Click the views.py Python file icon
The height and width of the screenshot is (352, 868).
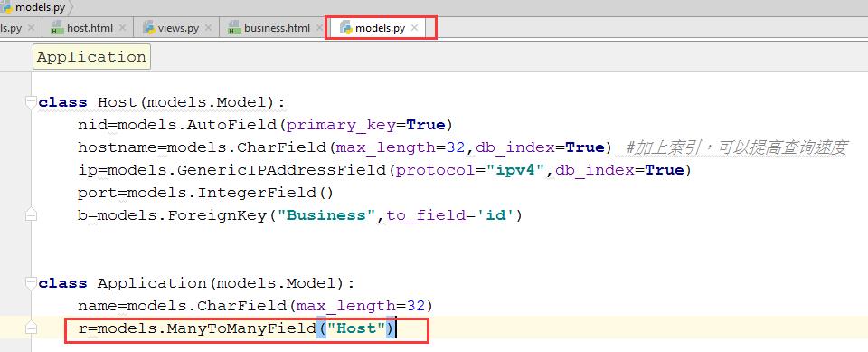[148, 28]
